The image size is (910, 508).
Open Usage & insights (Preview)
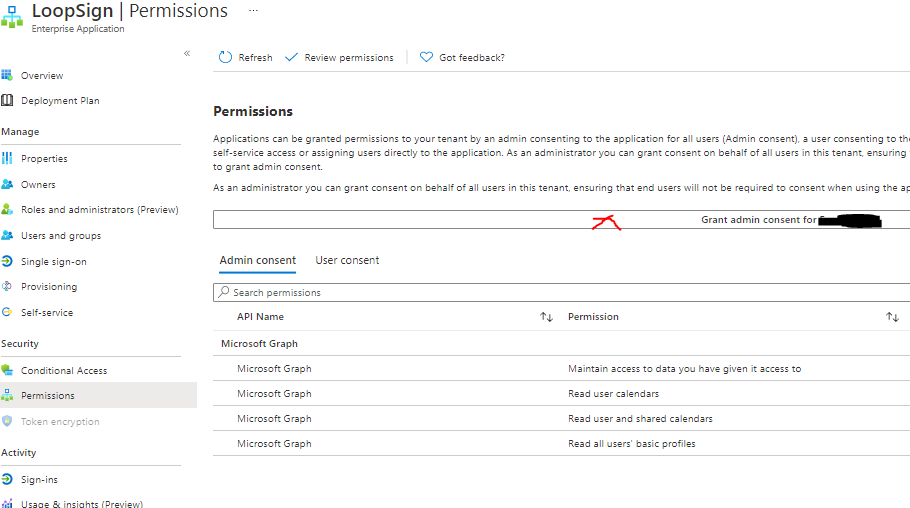(x=82, y=503)
